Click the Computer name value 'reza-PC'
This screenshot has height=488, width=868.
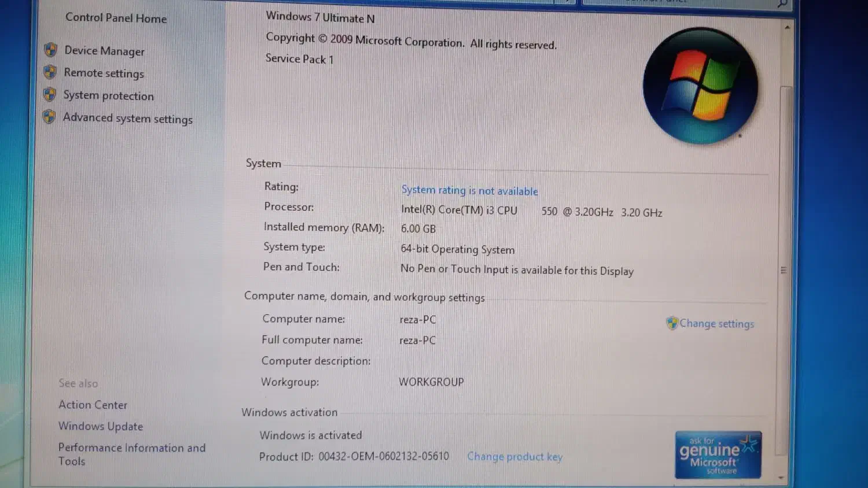[418, 320]
